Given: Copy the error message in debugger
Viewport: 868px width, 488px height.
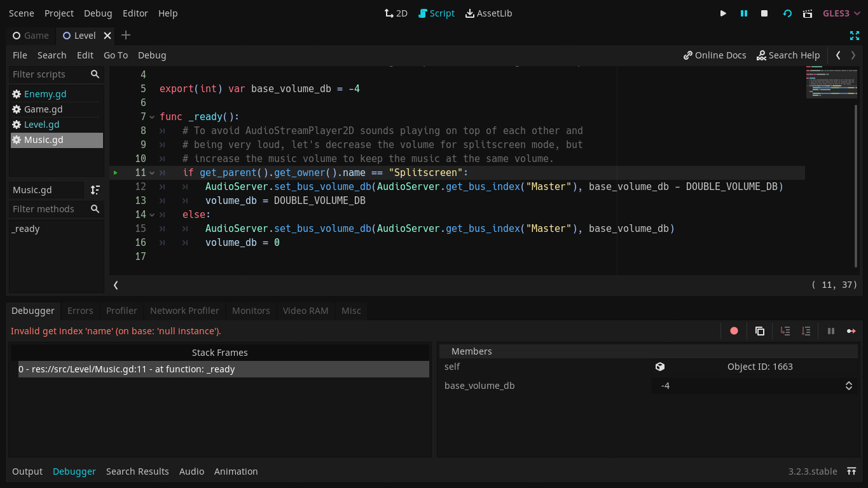Looking at the screenshot, I should click(760, 331).
